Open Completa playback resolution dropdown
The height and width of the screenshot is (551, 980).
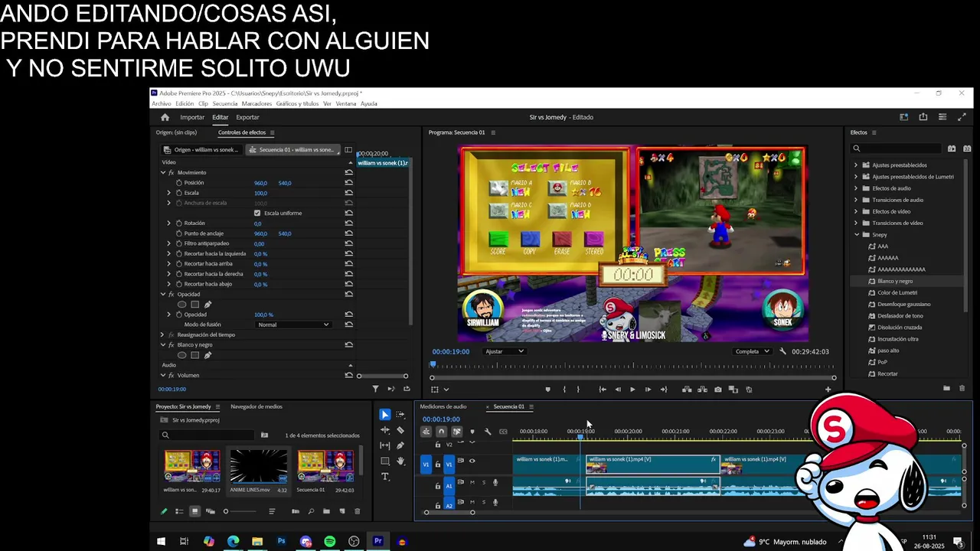coord(752,351)
